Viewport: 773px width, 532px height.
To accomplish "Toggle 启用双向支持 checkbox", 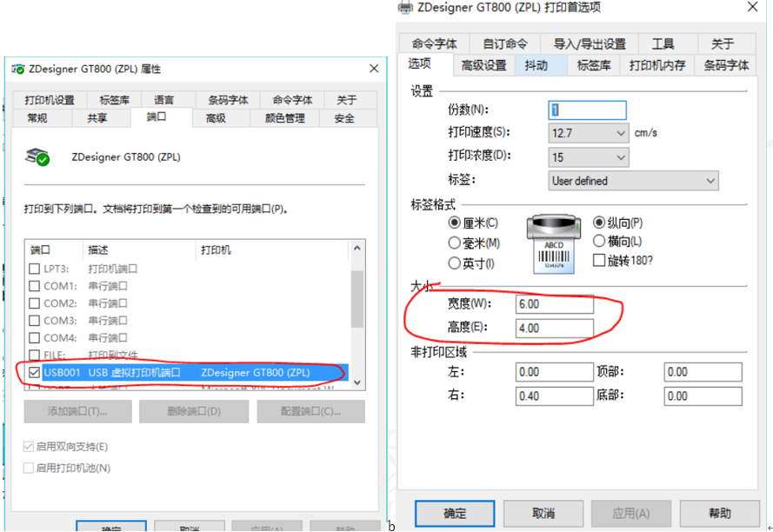I will tap(29, 447).
